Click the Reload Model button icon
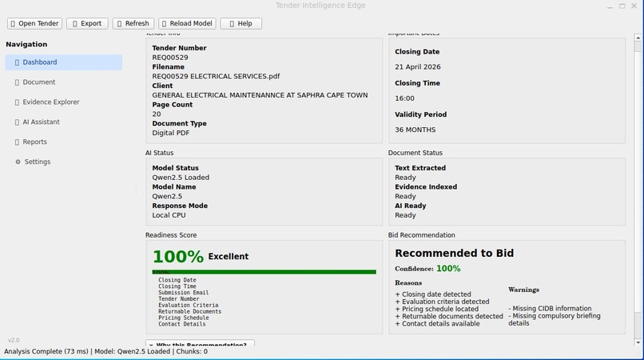Image resolution: width=644 pixels, height=360 pixels. click(x=165, y=24)
